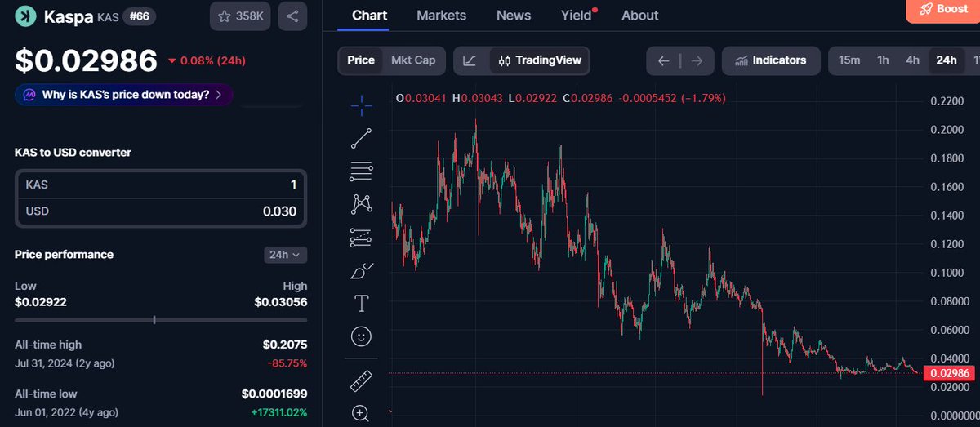Add Kaspa to watchlist via star button
Image resolution: width=980 pixels, height=427 pixels.
coord(240,16)
